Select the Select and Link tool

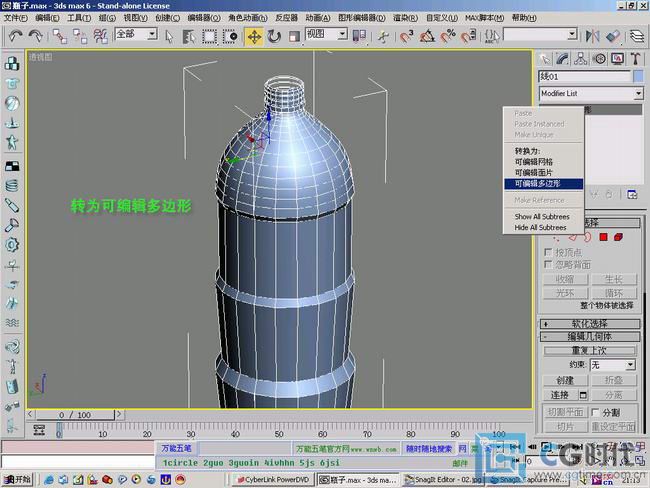click(x=60, y=36)
